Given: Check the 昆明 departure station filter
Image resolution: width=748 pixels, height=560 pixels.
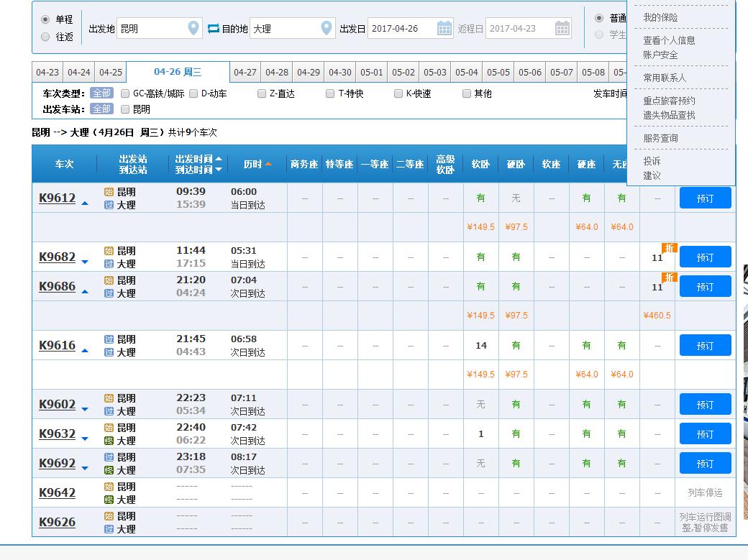Looking at the screenshot, I should click(125, 109).
